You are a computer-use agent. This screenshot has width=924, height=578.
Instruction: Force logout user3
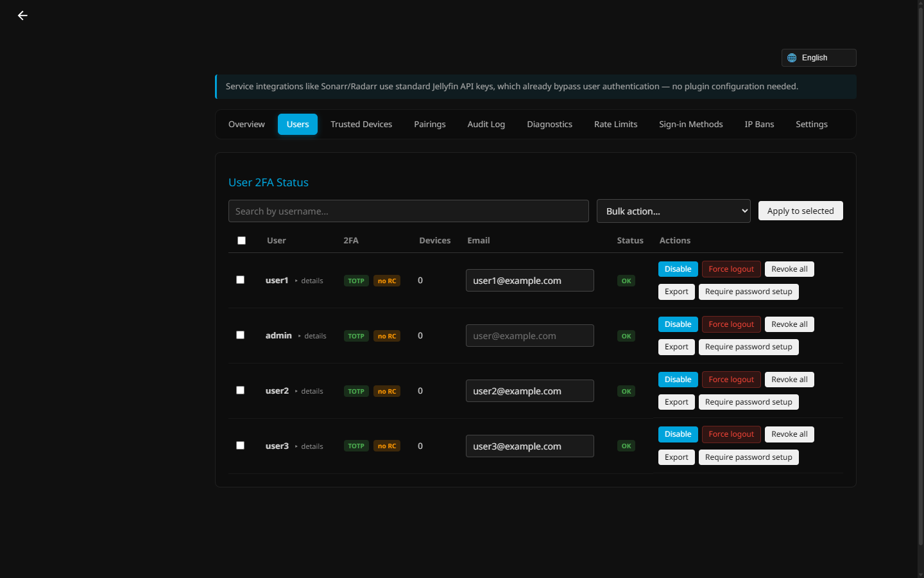click(x=732, y=434)
